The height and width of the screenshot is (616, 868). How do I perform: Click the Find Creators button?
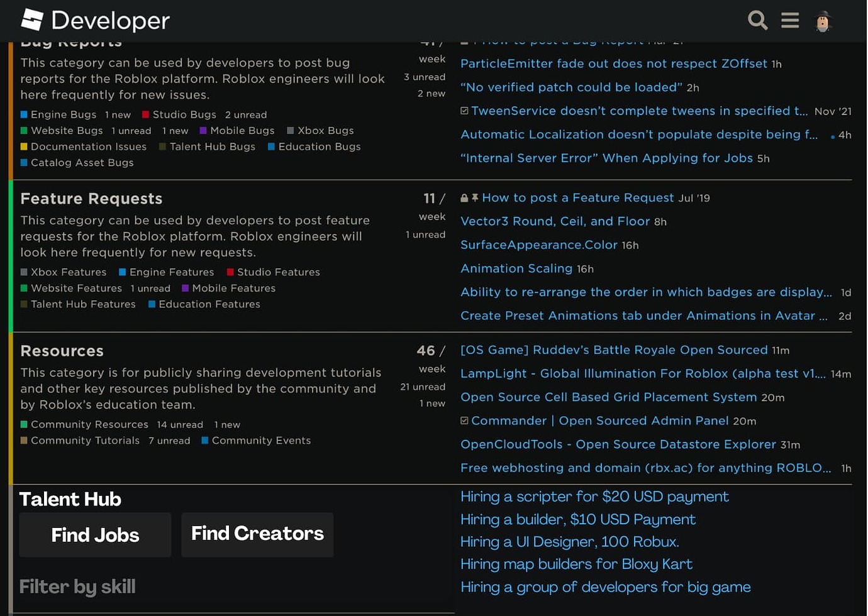(257, 534)
